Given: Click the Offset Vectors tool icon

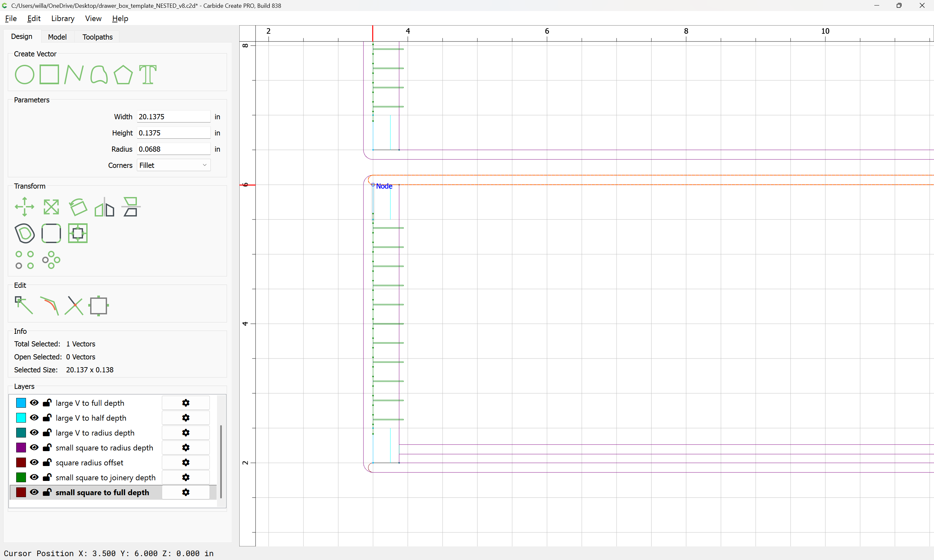Looking at the screenshot, I should point(25,233).
